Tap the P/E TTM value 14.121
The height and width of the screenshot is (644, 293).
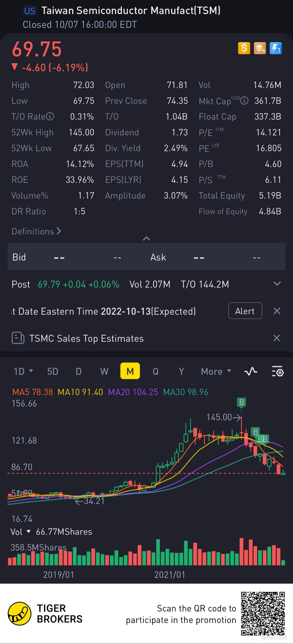point(269,132)
